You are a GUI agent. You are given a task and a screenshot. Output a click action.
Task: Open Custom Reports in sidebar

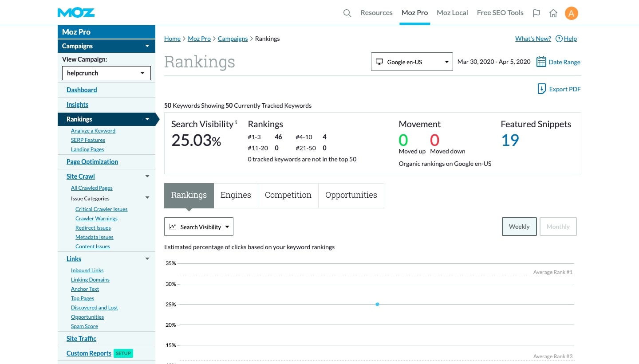(x=89, y=353)
